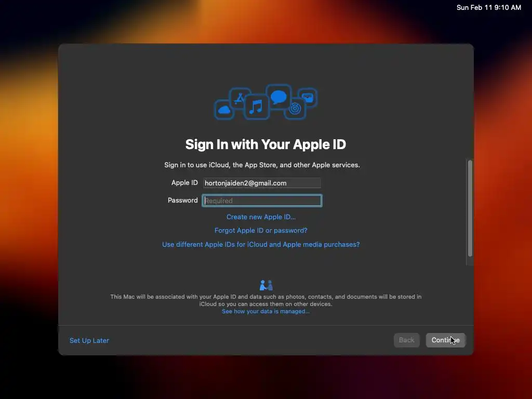Viewport: 532px width, 399px height.
Task: Click the Music note icon
Action: pos(256,107)
